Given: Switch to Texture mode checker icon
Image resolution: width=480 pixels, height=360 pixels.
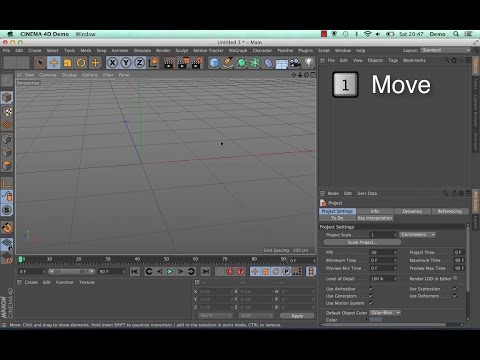Looking at the screenshot, I should [x=7, y=111].
